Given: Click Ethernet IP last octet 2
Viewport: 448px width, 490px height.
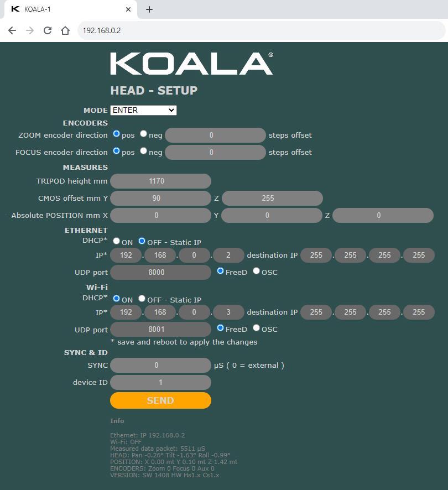Looking at the screenshot, I should coord(228,256).
